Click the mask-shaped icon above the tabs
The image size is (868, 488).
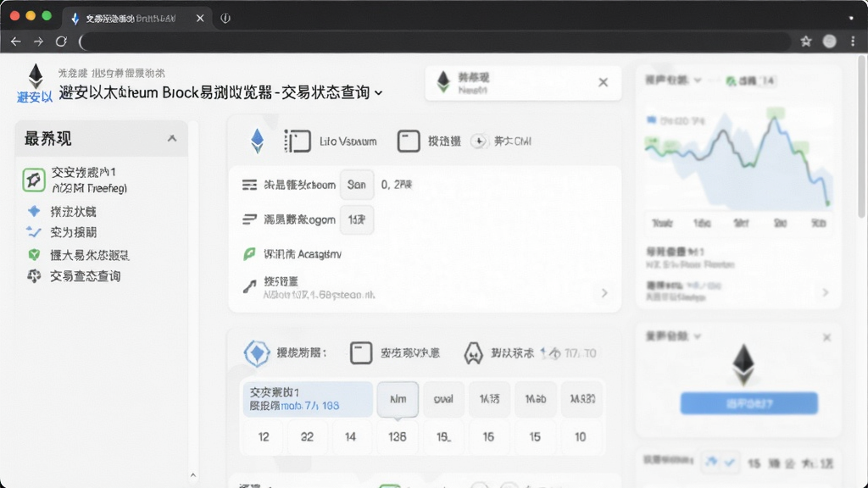point(473,353)
